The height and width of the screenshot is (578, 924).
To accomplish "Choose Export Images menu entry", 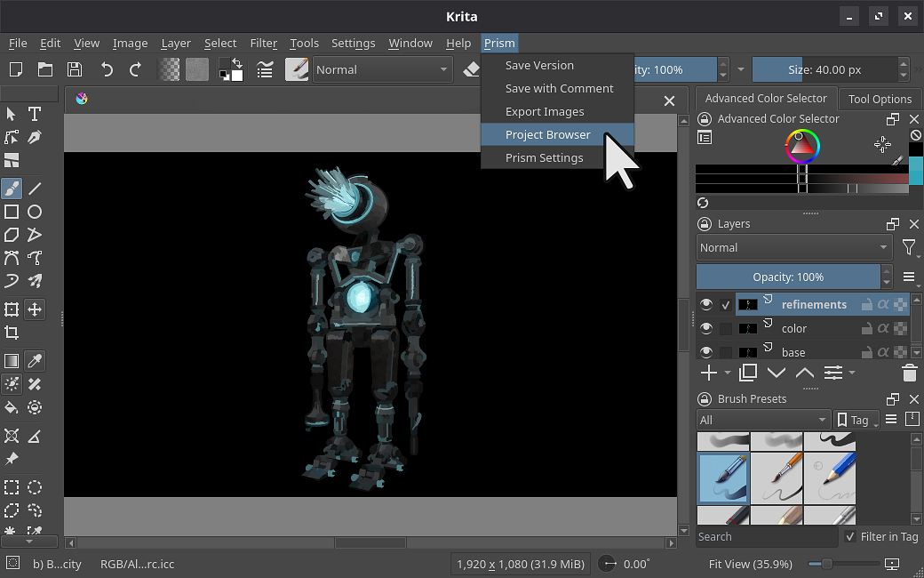I will [x=557, y=111].
